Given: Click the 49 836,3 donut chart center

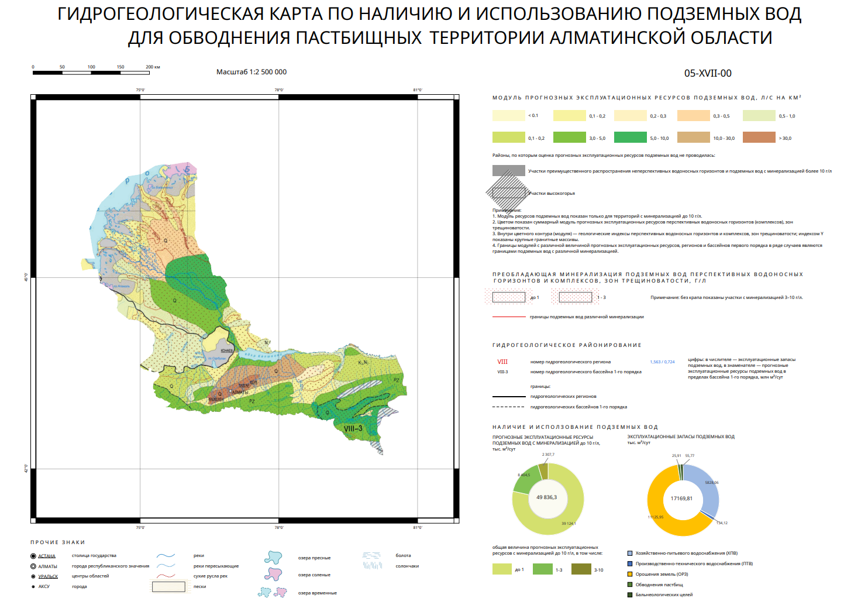Looking at the screenshot, I should point(547,497).
